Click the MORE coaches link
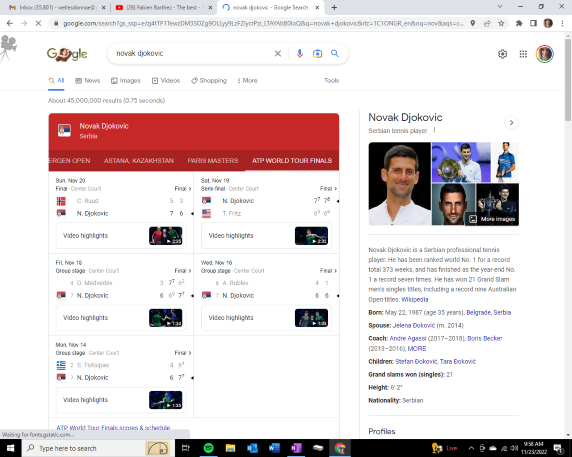Image resolution: width=572 pixels, height=457 pixels. tap(417, 349)
